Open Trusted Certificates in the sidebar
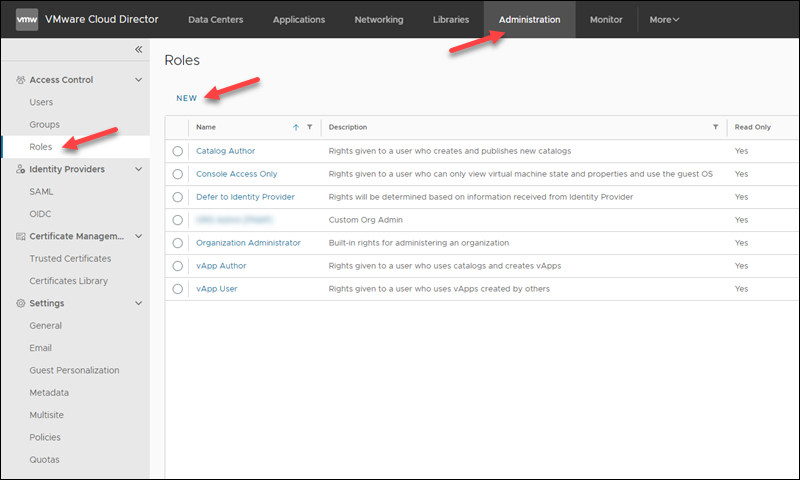 pyautogui.click(x=70, y=259)
